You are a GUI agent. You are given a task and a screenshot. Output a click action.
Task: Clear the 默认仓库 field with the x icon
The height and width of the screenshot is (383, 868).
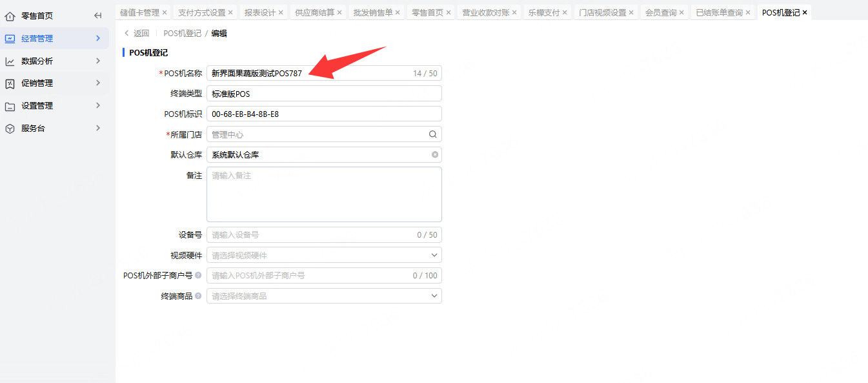(x=435, y=154)
